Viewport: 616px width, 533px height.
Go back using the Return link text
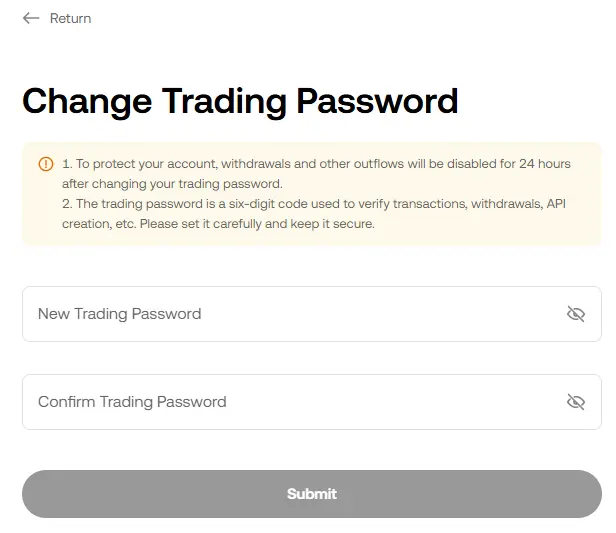click(70, 18)
